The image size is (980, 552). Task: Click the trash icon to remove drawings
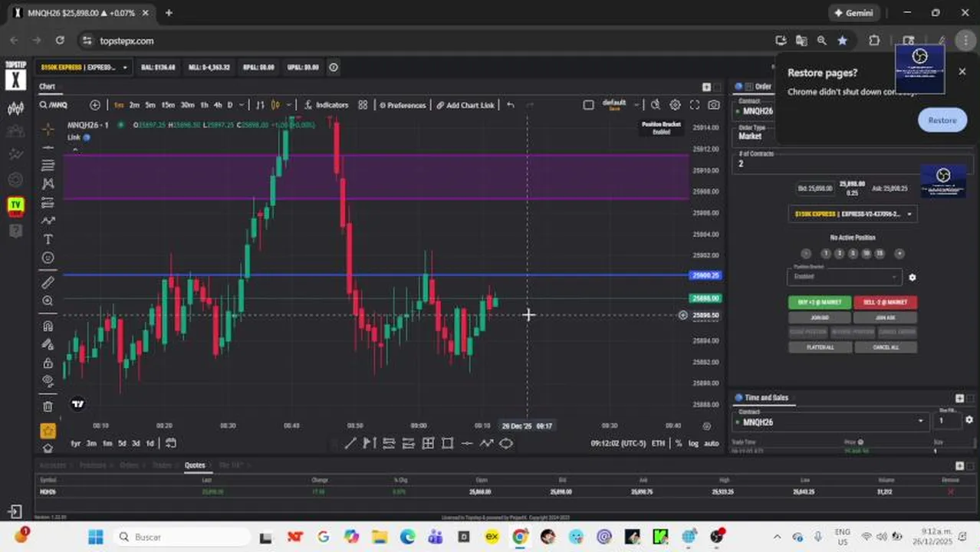(48, 406)
